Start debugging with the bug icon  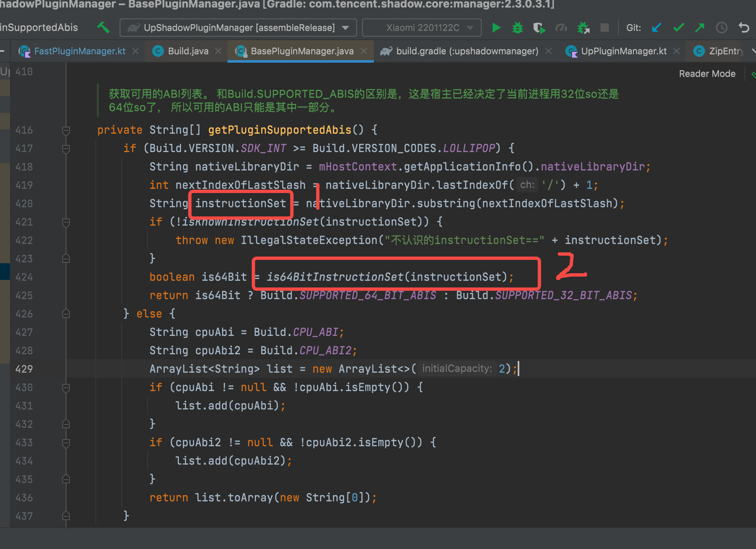coord(518,28)
